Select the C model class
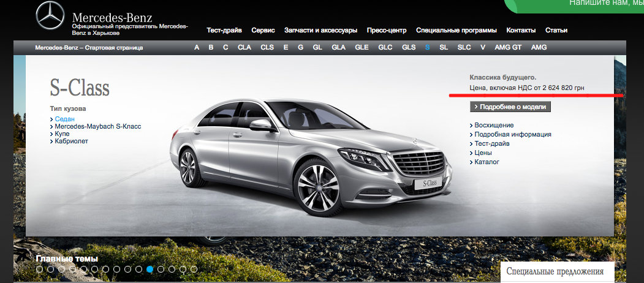This screenshot has width=644, height=283. click(225, 48)
